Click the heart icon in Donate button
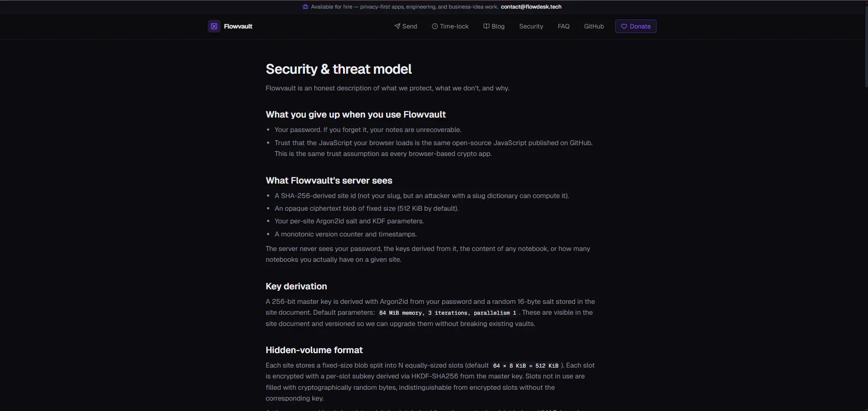Screen dimensions: 868x411 624,26
